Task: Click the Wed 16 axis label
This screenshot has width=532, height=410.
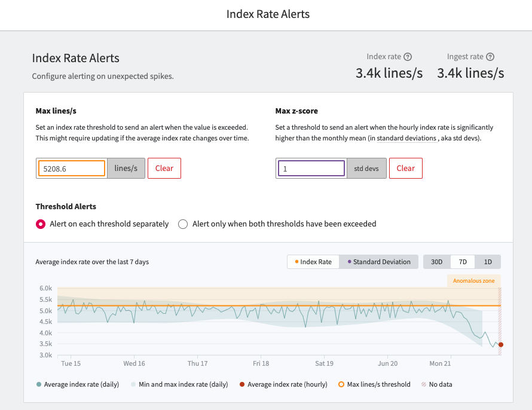Action: (134, 363)
